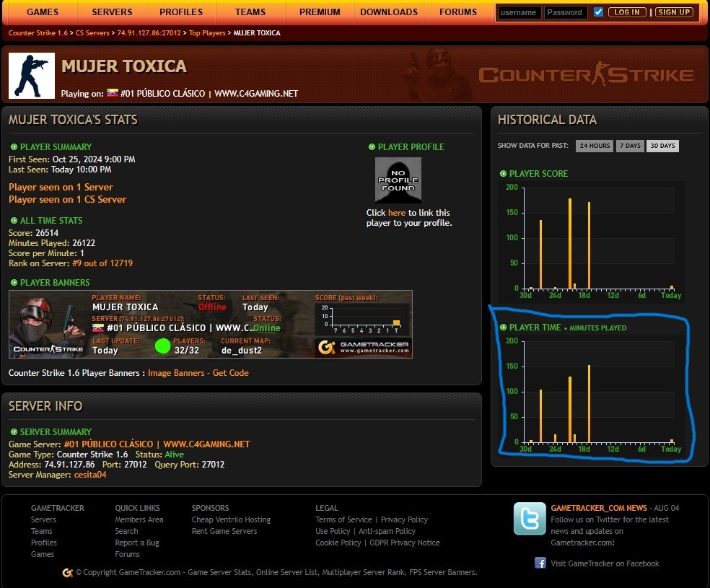Image resolution: width=710 pixels, height=588 pixels.
Task: Click the Facebook icon
Action: click(x=540, y=563)
